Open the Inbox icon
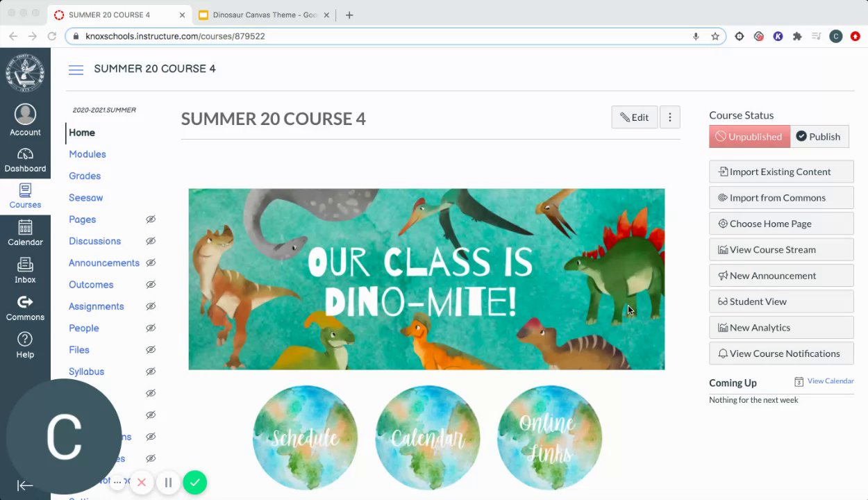Viewport: 868px width, 500px height. (25, 271)
